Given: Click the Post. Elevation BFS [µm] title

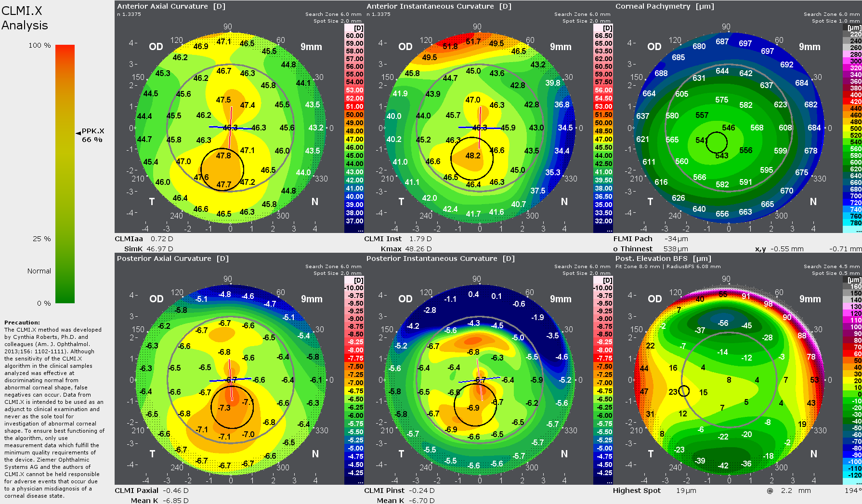Looking at the screenshot, I should (x=663, y=258).
